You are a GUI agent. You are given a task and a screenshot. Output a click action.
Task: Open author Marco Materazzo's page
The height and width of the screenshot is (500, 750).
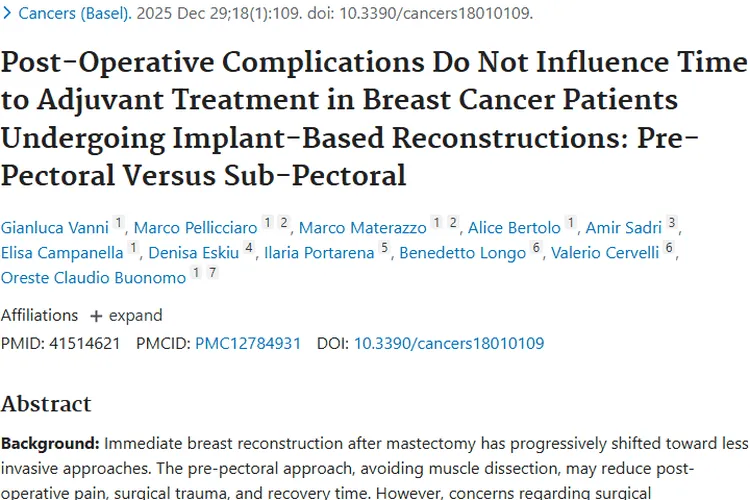pos(363,228)
